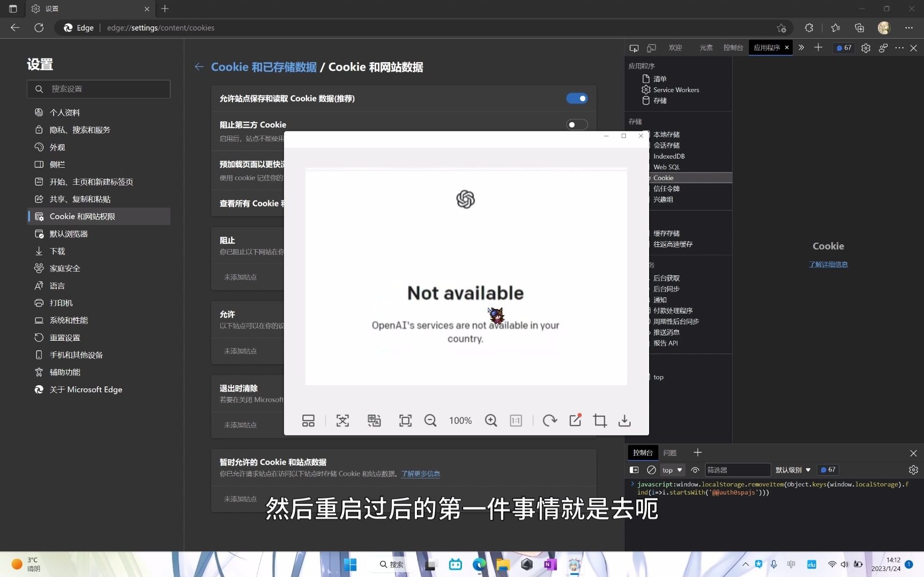Click the zoom out magnifier in screenshot viewer
The height and width of the screenshot is (577, 924).
[x=430, y=421]
